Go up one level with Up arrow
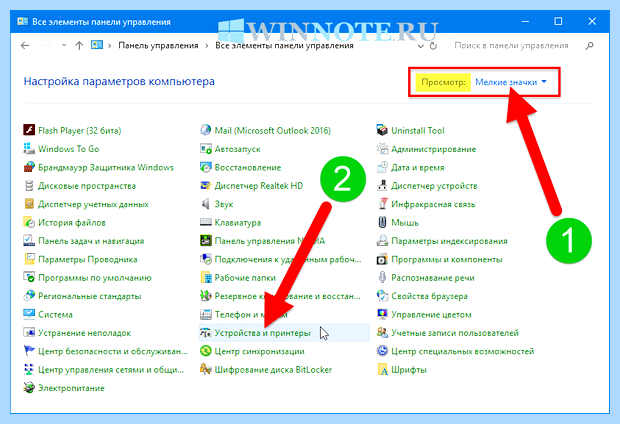 [x=79, y=45]
